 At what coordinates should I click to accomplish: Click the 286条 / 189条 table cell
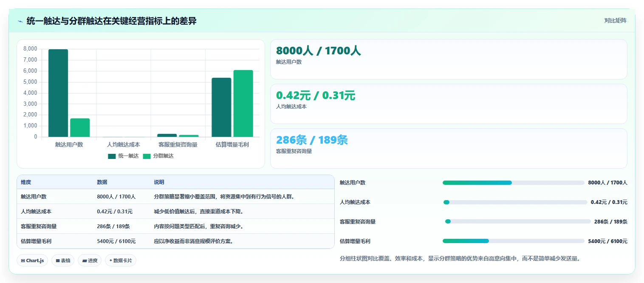pyautogui.click(x=113, y=226)
